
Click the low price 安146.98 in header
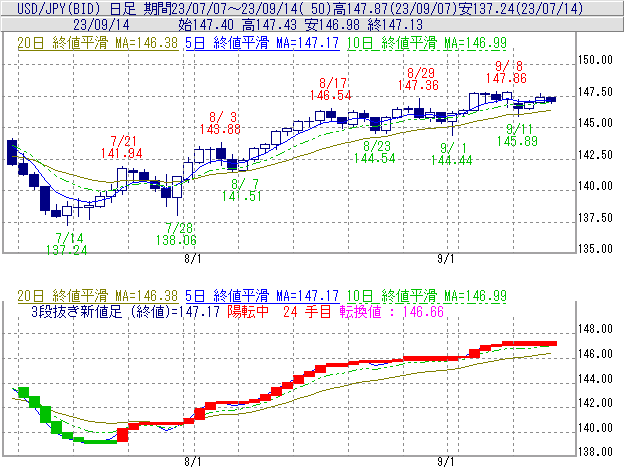coord(332,25)
